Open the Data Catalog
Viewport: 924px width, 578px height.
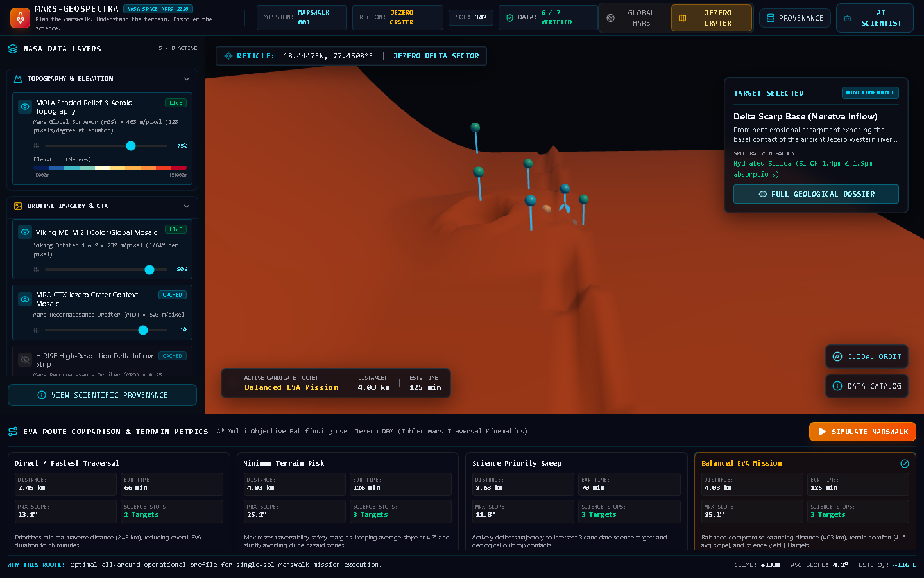[867, 386]
